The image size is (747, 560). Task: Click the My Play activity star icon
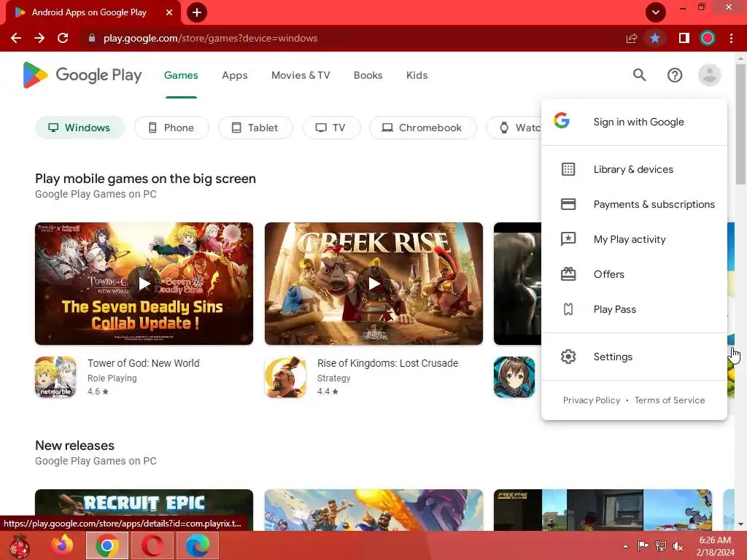click(x=568, y=239)
